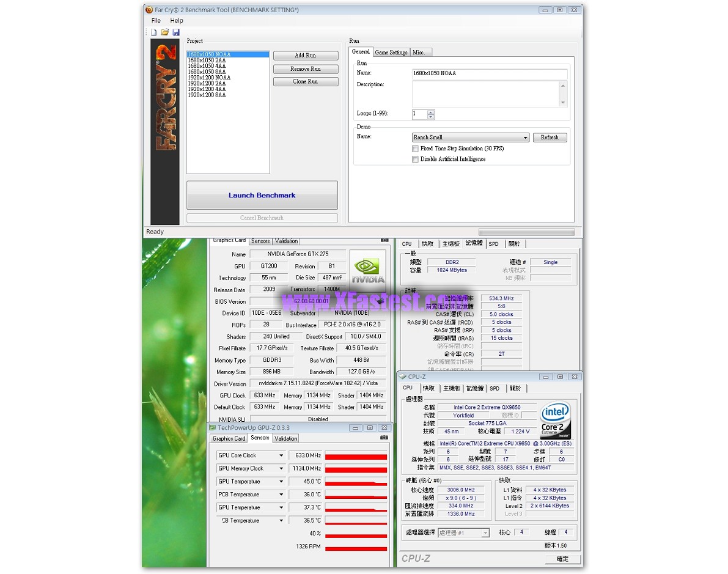Click the Far Cry 2 title bar icon
Image resolution: width=728 pixels, height=574 pixels.
[149, 10]
